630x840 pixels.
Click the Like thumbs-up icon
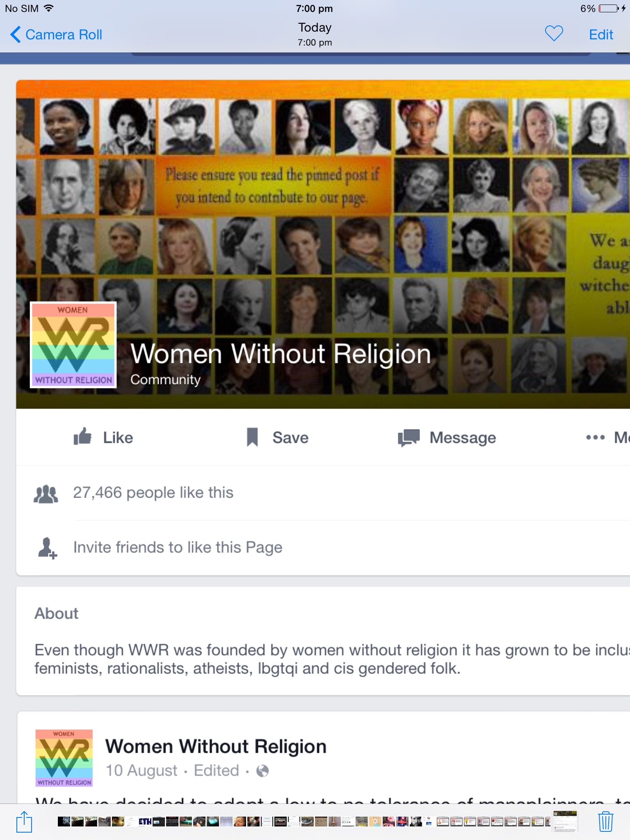(x=82, y=437)
